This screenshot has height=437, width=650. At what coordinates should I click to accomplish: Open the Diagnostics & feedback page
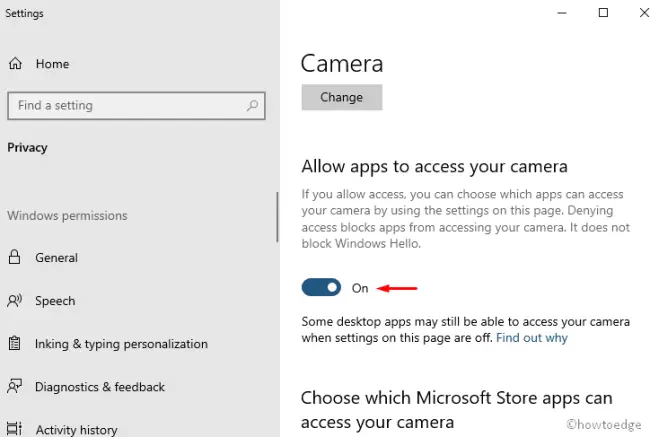pos(100,387)
